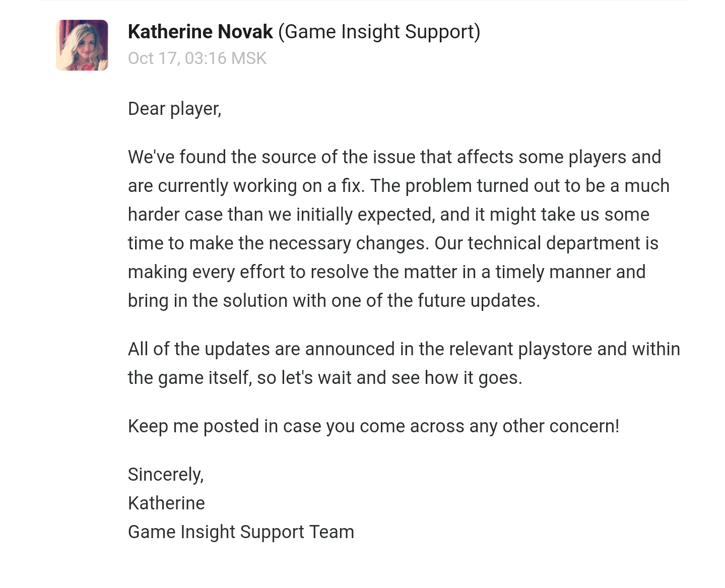Image resolution: width=725 pixels, height=588 pixels.
Task: Click the "Keep me posted" sentence
Action: (x=373, y=426)
